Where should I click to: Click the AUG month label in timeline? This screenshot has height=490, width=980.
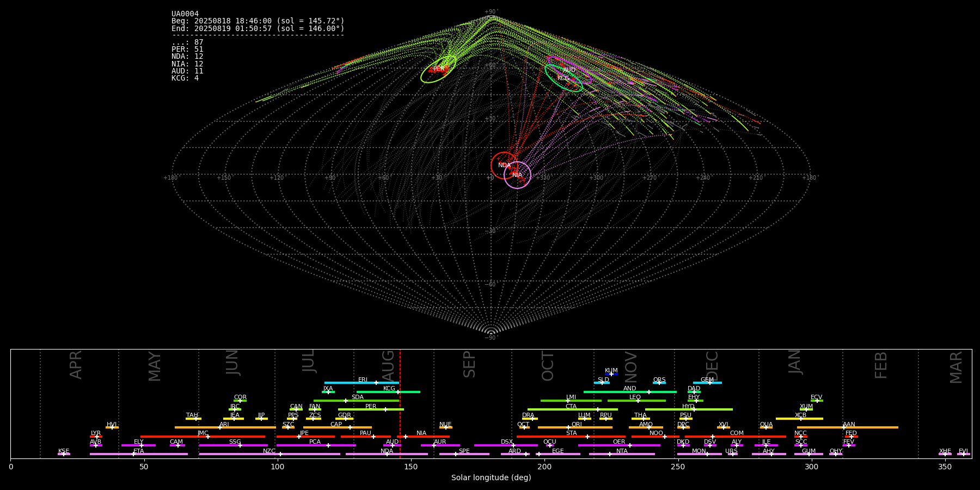[x=388, y=366]
